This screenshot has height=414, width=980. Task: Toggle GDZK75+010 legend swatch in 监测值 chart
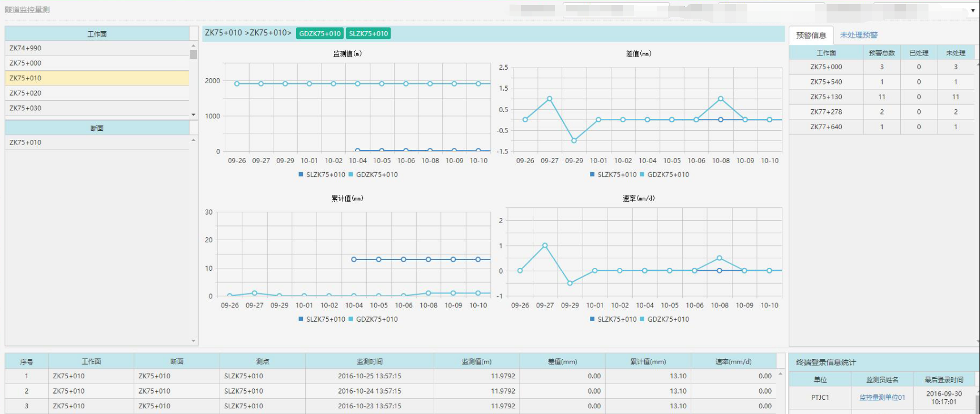pyautogui.click(x=350, y=174)
